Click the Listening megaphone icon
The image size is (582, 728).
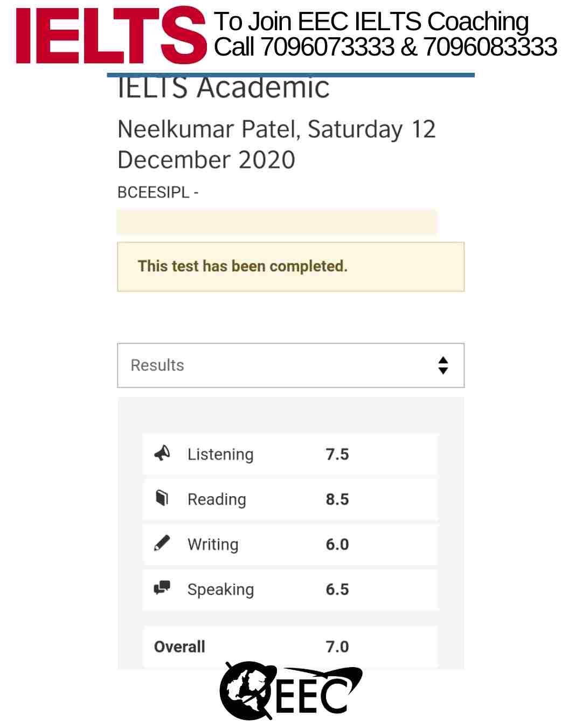click(162, 454)
